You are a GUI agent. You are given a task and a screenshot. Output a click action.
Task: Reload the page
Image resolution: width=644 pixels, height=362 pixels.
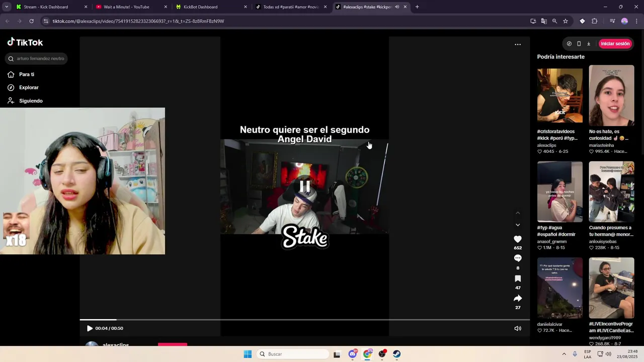click(x=31, y=21)
